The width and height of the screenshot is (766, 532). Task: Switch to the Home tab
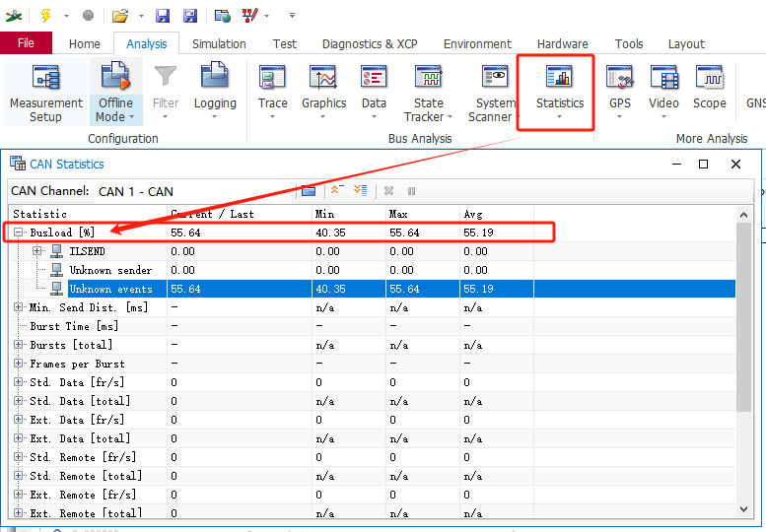tap(85, 44)
